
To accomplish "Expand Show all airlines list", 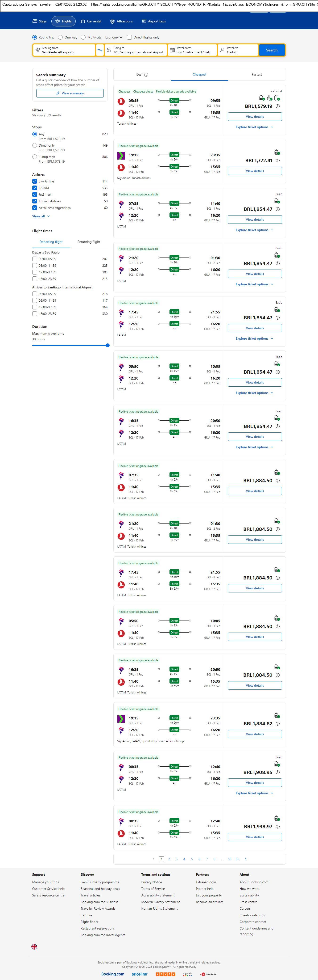I will point(41,216).
